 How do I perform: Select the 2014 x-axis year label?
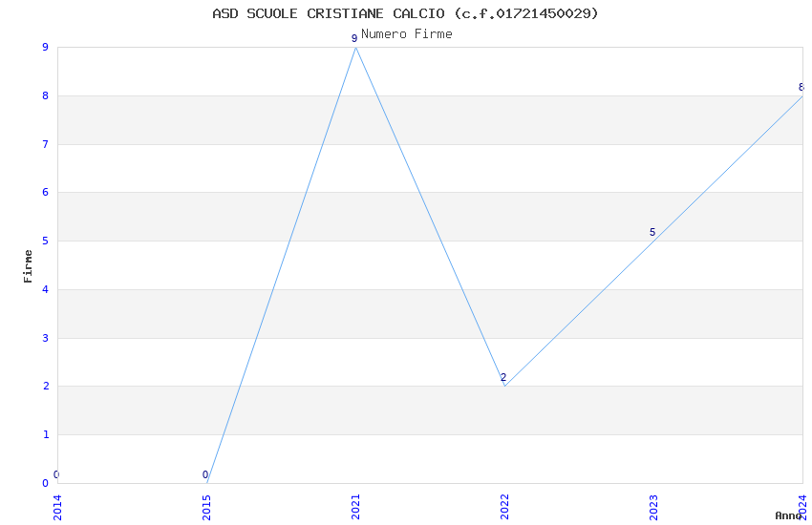(x=57, y=508)
